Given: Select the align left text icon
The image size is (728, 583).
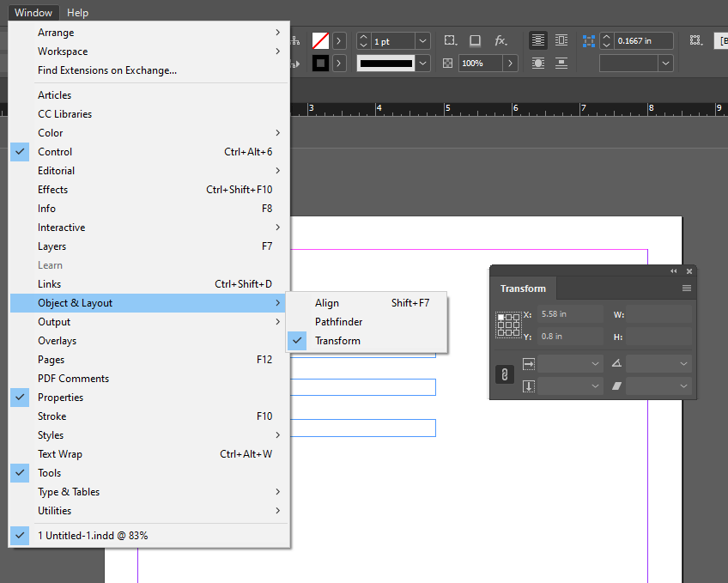Looking at the screenshot, I should 539,40.
